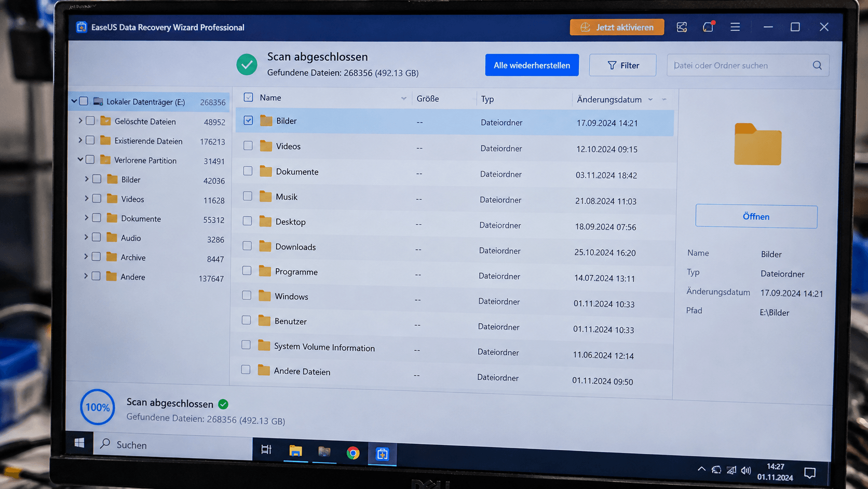Launch Google Chrome from the taskbar
The width and height of the screenshot is (868, 489).
(x=353, y=453)
